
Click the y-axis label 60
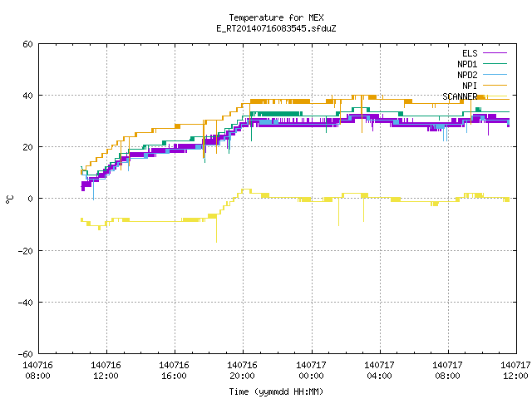(x=27, y=44)
